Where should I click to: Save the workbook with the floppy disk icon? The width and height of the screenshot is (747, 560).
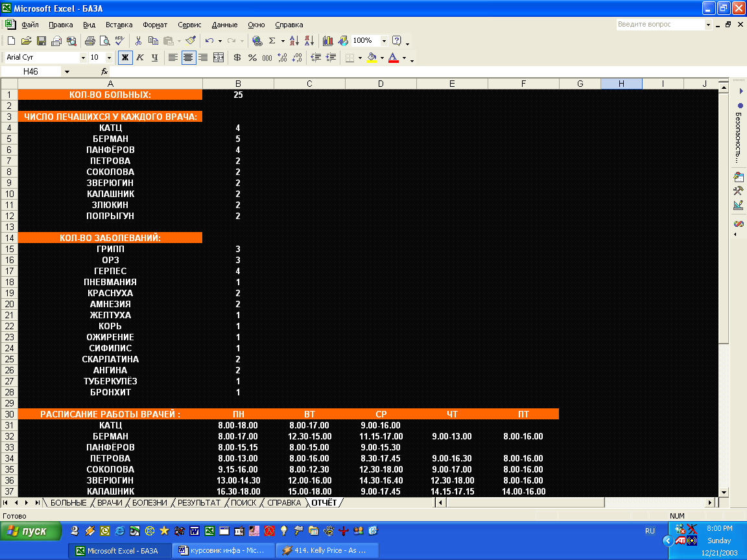tap(41, 41)
